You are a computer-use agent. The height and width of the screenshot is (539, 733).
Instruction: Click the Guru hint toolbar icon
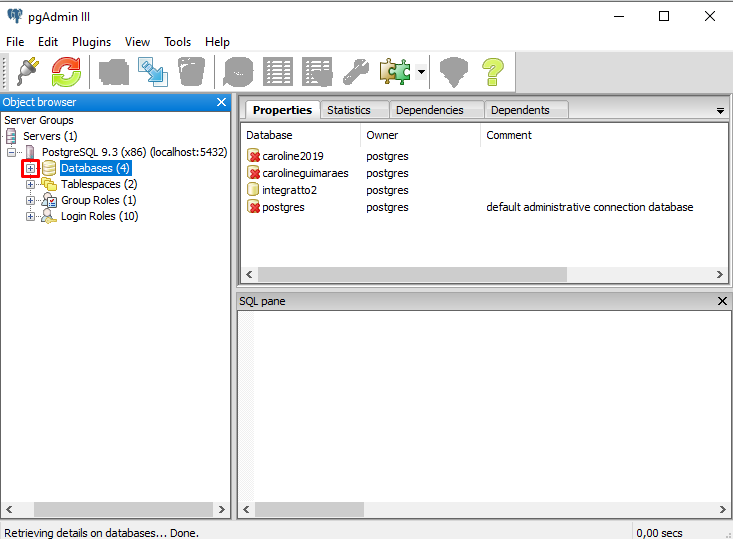(x=454, y=72)
